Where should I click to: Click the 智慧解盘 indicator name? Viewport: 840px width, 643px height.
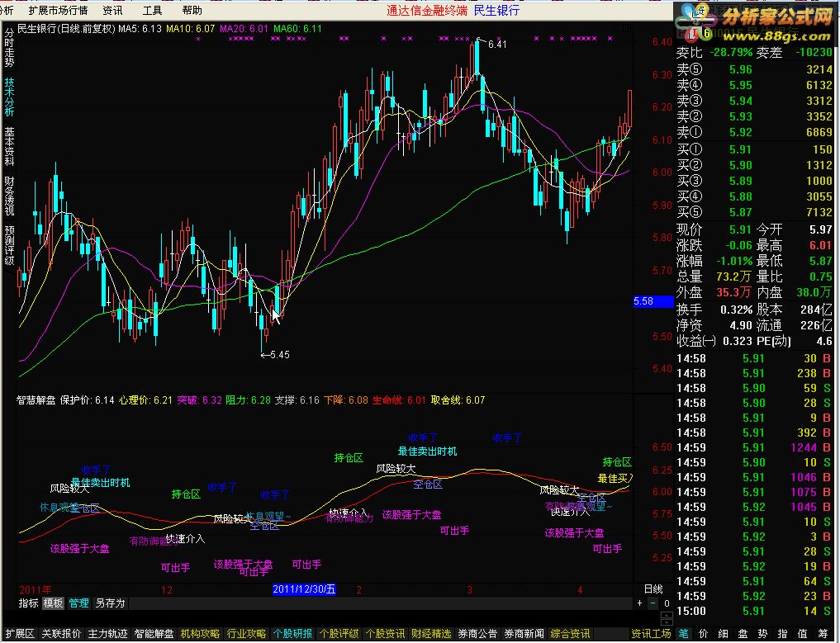click(x=36, y=400)
